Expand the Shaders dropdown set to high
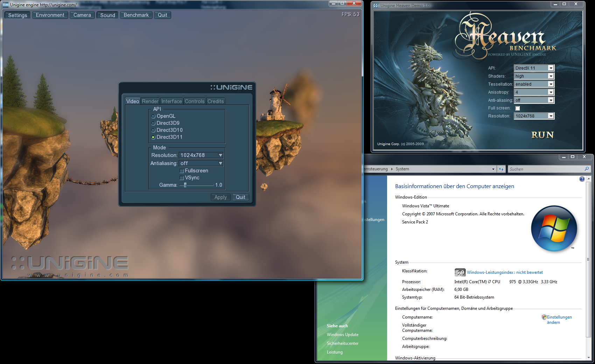The image size is (595, 364). pos(534,76)
